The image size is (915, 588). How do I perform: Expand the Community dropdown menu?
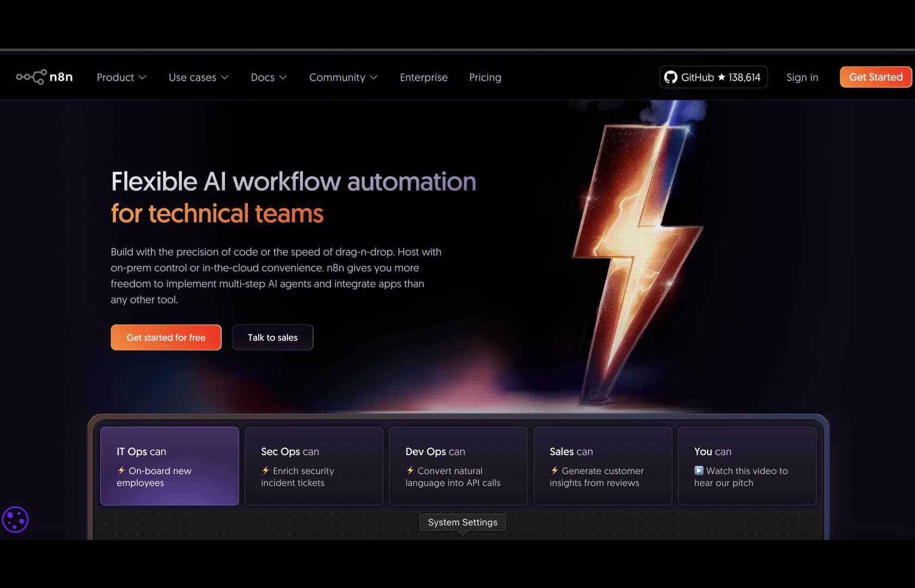click(x=343, y=77)
